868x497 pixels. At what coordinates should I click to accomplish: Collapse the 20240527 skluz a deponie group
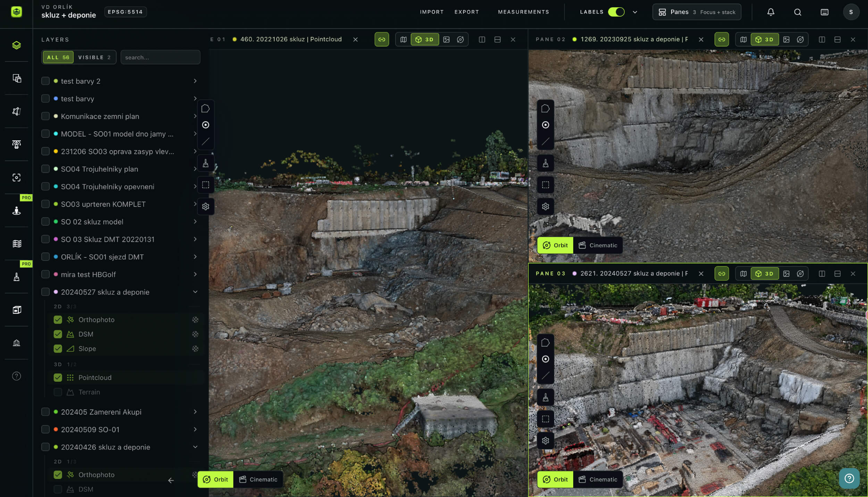[195, 292]
